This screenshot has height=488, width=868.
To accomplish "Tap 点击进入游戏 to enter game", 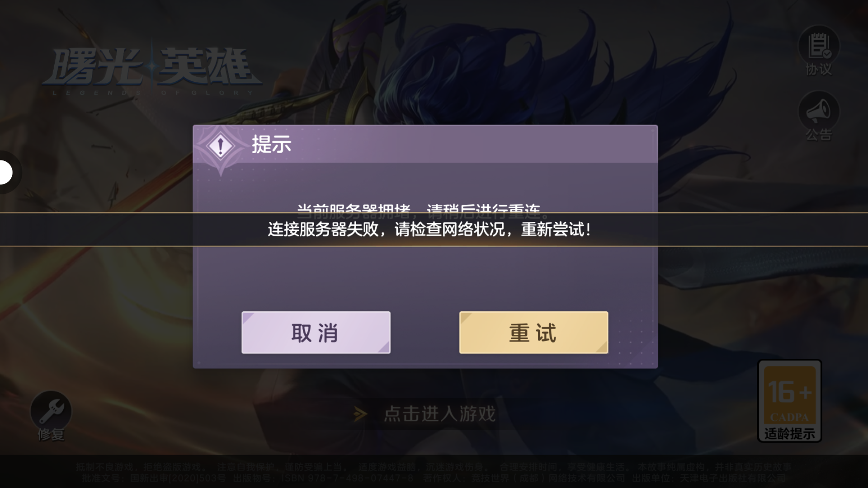I will tap(440, 414).
